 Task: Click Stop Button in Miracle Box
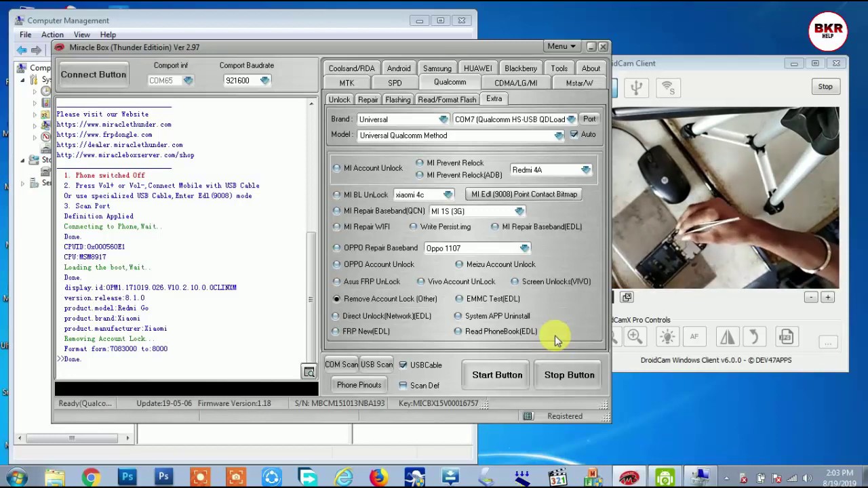coord(569,375)
